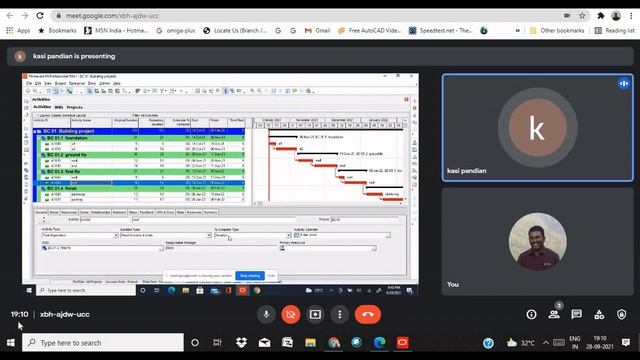Open red Oracle app on taskbar
Image resolution: width=640 pixels, height=360 pixels.
pos(402,342)
